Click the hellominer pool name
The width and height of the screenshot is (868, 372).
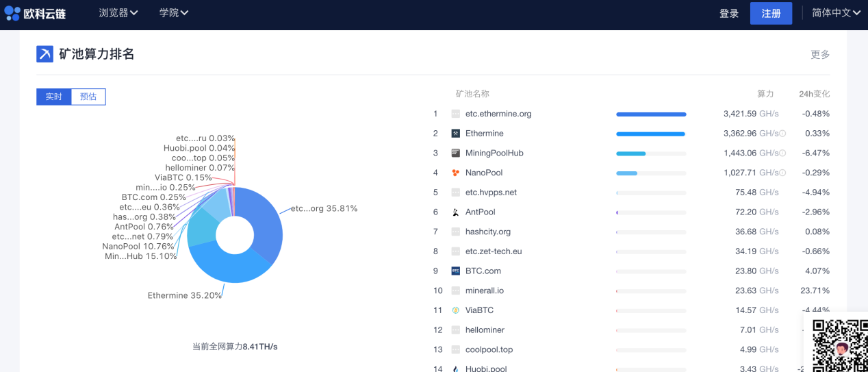tap(485, 330)
